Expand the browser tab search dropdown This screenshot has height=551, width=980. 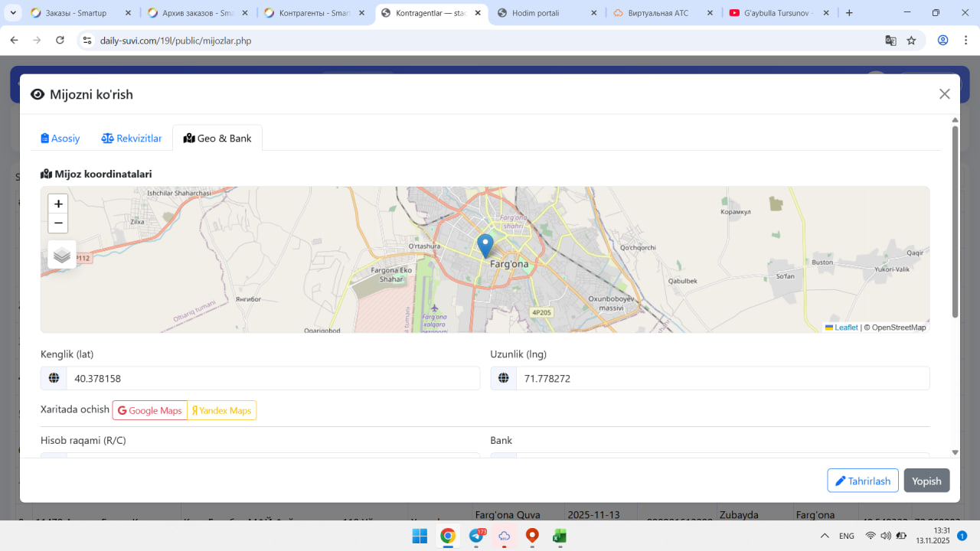(x=13, y=13)
